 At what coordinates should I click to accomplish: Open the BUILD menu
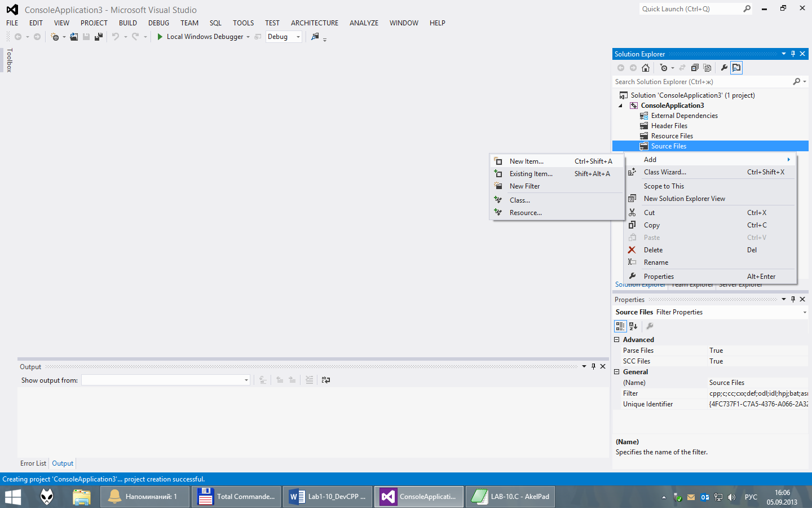pyautogui.click(x=128, y=23)
